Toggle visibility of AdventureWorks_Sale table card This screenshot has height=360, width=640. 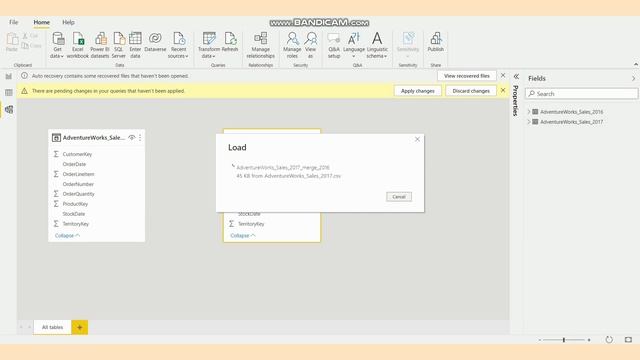point(131,138)
